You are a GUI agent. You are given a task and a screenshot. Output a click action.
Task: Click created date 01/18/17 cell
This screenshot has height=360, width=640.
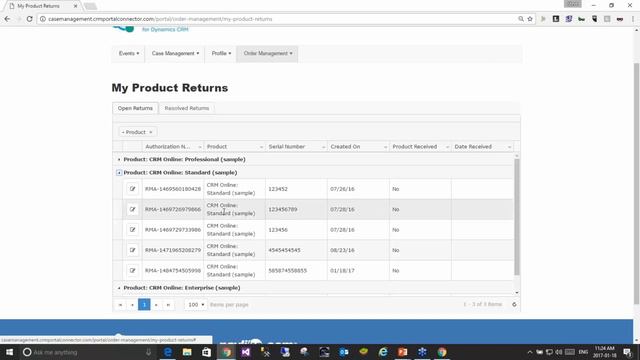click(x=358, y=271)
